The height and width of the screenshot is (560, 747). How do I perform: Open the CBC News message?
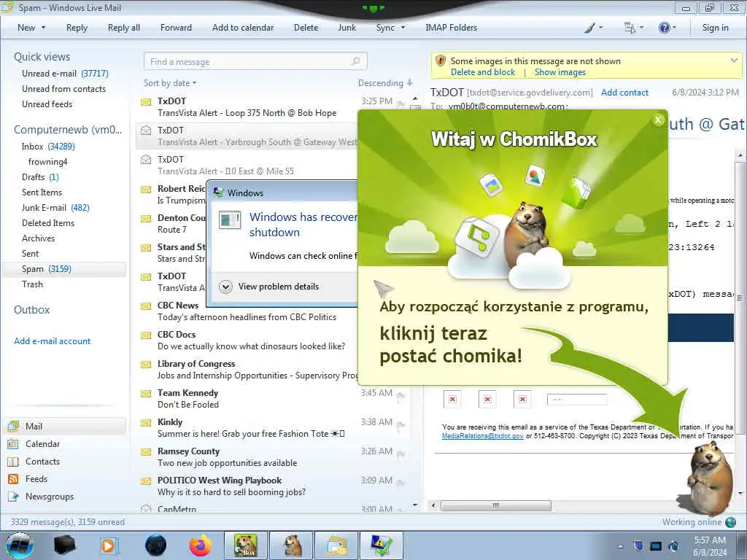click(247, 311)
